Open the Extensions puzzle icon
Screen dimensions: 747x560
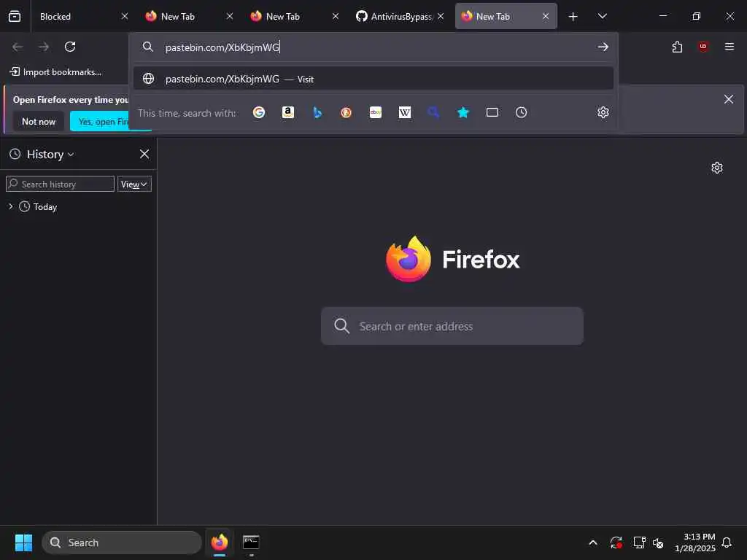(677, 47)
